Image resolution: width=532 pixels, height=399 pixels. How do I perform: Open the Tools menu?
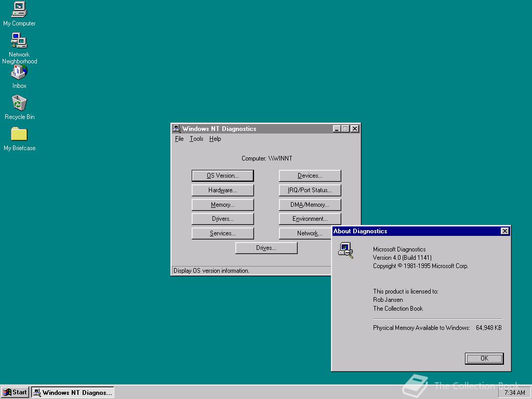pos(196,139)
